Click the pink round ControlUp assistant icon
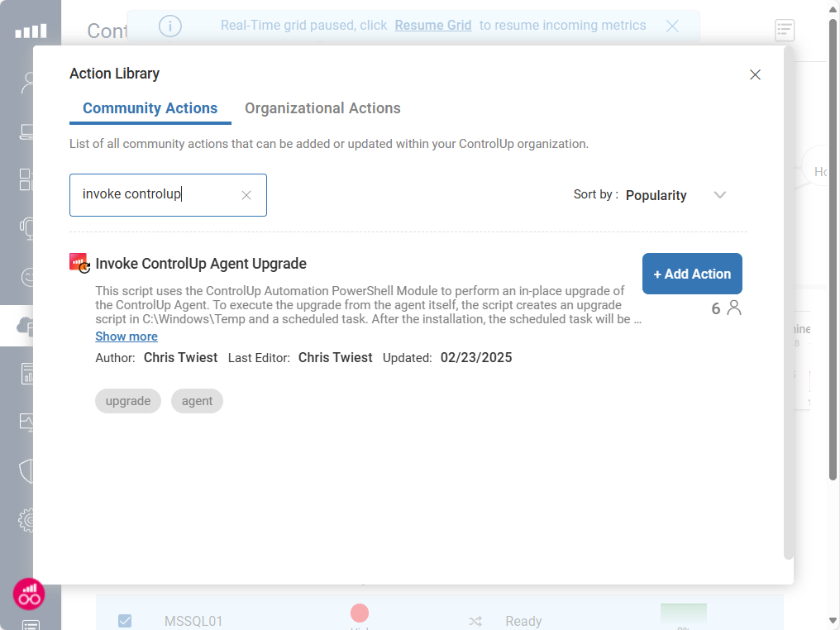 (x=29, y=594)
